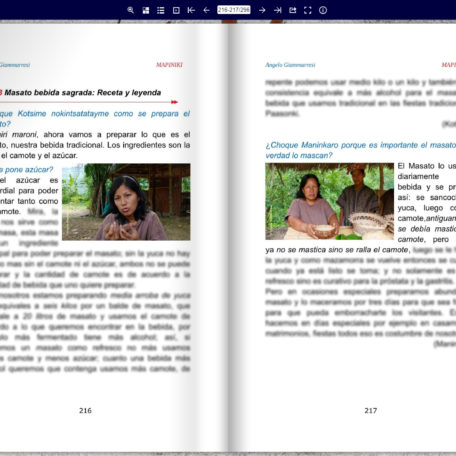Open the share icon in toolbar
Screen dimensions: 456x456
(293, 10)
